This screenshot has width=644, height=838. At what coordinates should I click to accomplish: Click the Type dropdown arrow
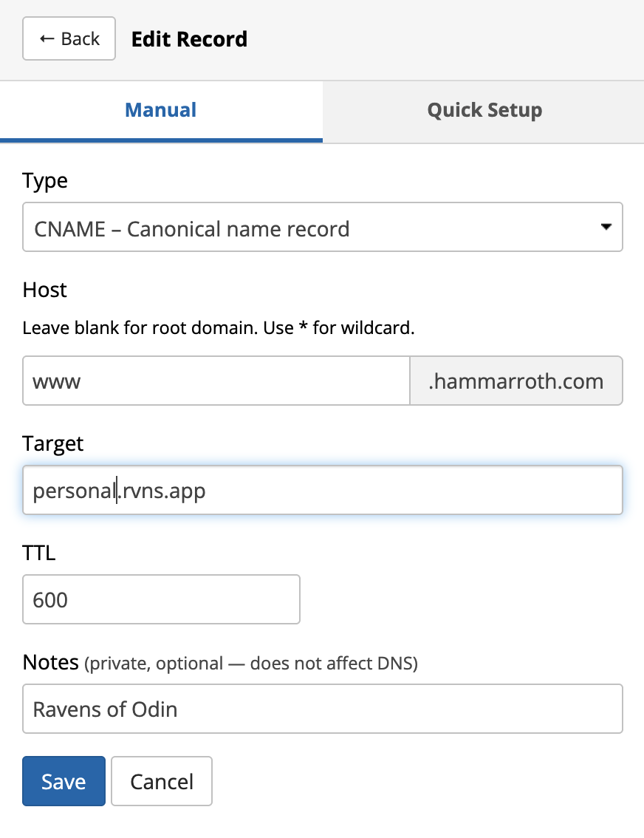point(606,228)
